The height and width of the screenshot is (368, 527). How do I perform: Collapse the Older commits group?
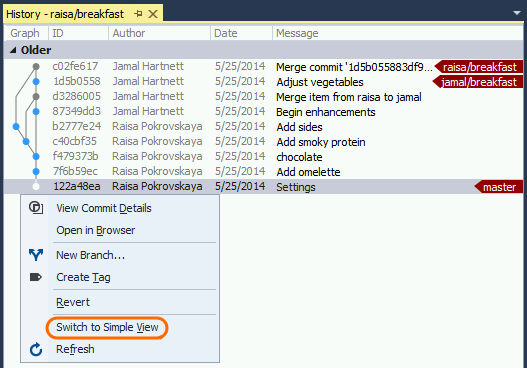[13, 50]
